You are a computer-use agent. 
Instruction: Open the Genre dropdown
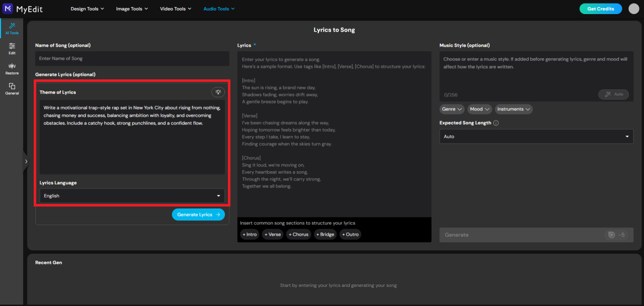[452, 109]
